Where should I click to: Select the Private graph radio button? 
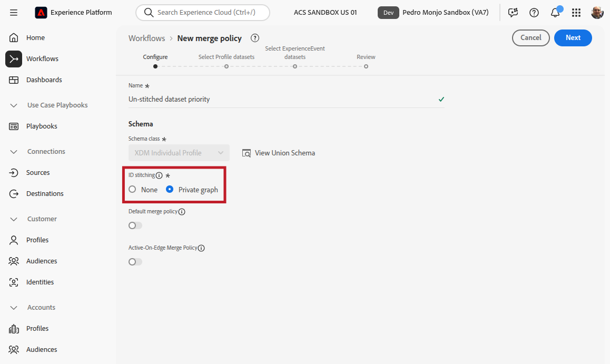[x=170, y=190]
